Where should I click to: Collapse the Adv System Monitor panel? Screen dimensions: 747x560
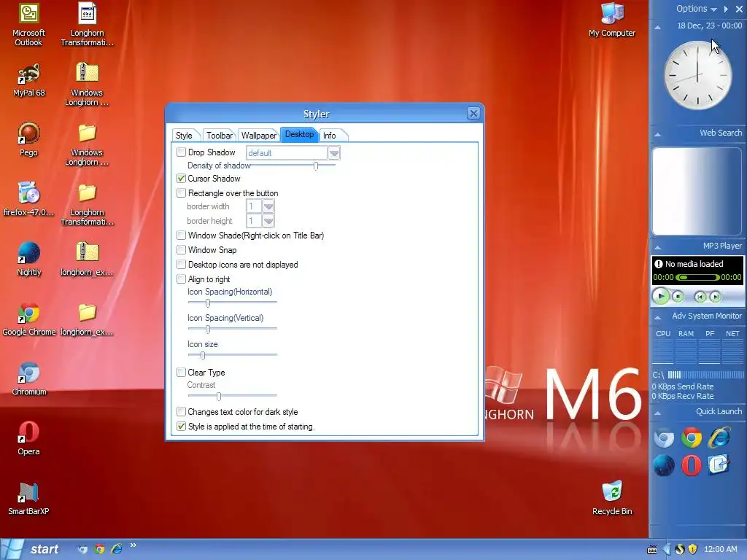(657, 317)
